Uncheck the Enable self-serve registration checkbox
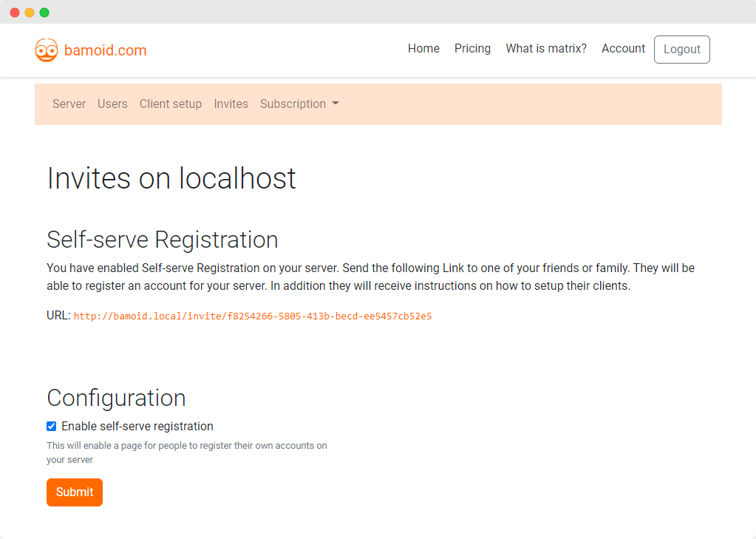Image resolution: width=756 pixels, height=539 pixels. (x=52, y=426)
